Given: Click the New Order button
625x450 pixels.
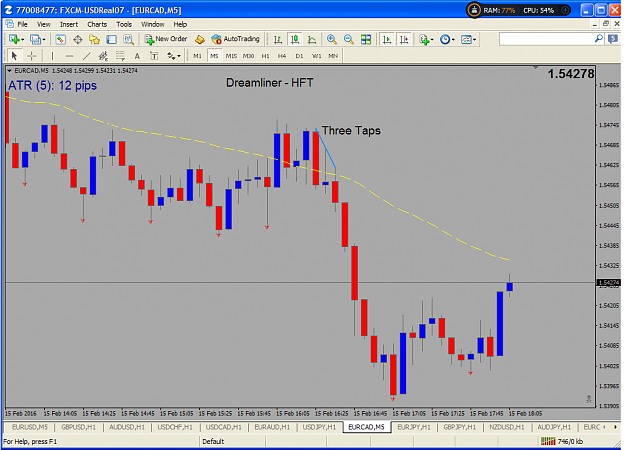Looking at the screenshot, I should 166,39.
